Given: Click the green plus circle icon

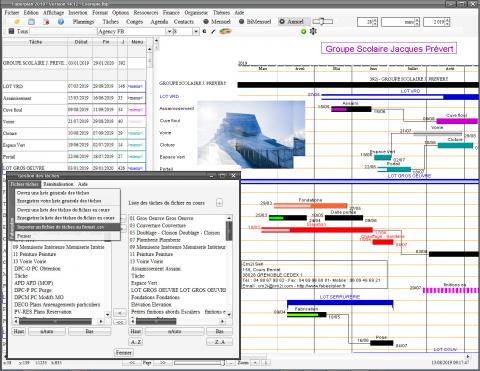Looking at the screenshot, I should [x=303, y=31].
